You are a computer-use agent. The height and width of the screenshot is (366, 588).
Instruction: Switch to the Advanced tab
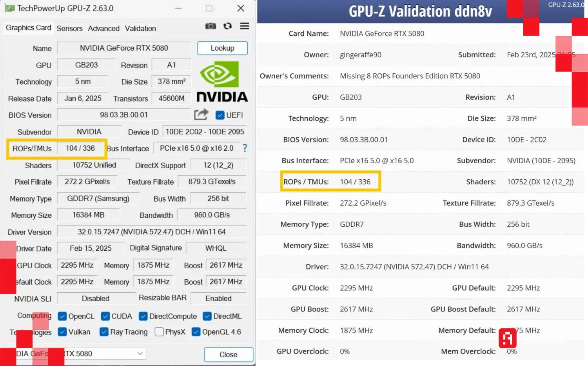coord(103,28)
